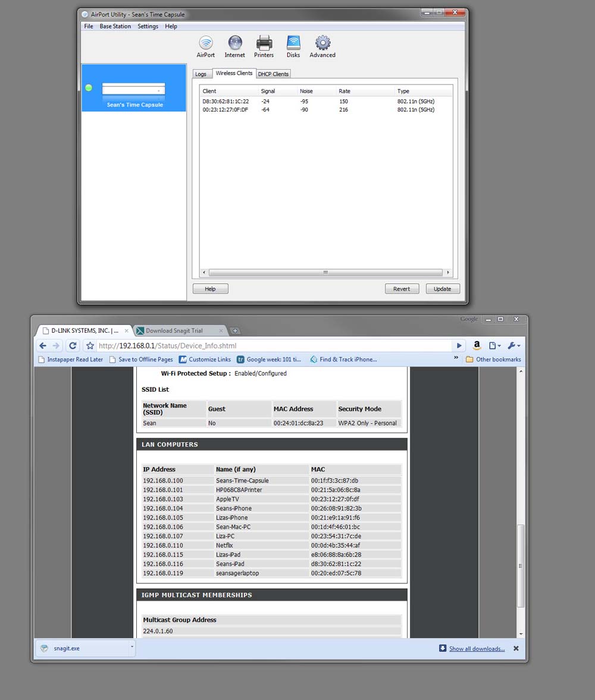Screen dimensions: 595x700
Task: Select client row D8:30:62:81:1C:22
Action: (x=326, y=101)
